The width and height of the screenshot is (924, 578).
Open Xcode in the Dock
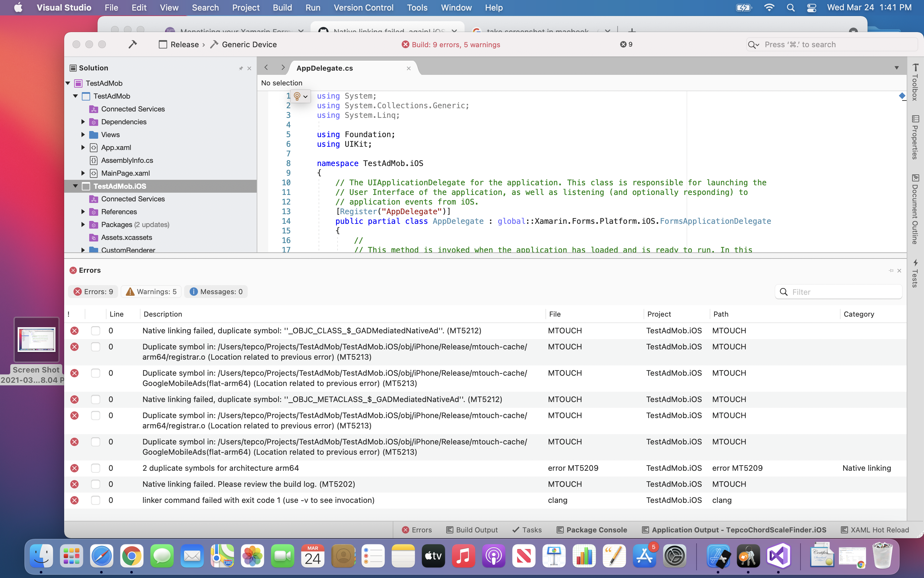point(718,556)
